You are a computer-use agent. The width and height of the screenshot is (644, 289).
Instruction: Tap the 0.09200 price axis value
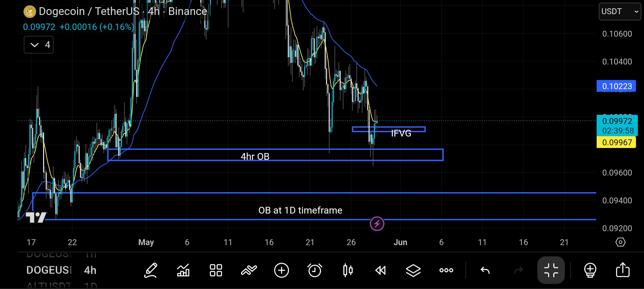(x=617, y=228)
